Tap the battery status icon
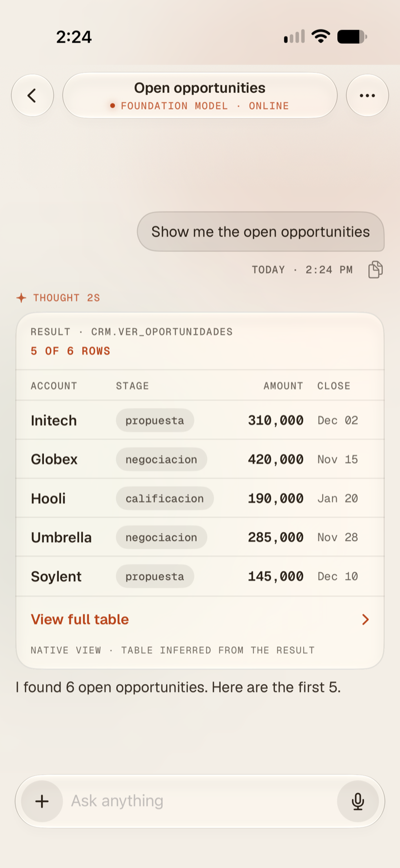This screenshot has width=400, height=868. (352, 37)
